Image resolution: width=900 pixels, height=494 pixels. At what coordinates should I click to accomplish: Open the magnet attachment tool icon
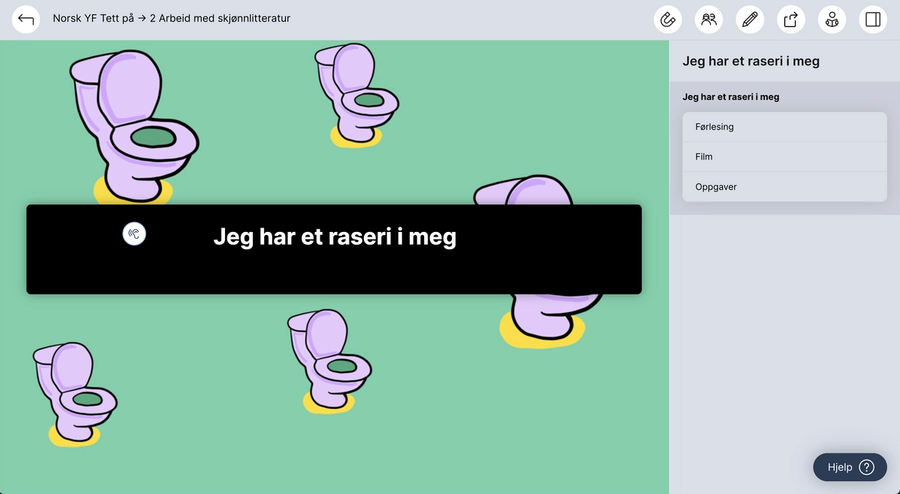pyautogui.click(x=668, y=20)
